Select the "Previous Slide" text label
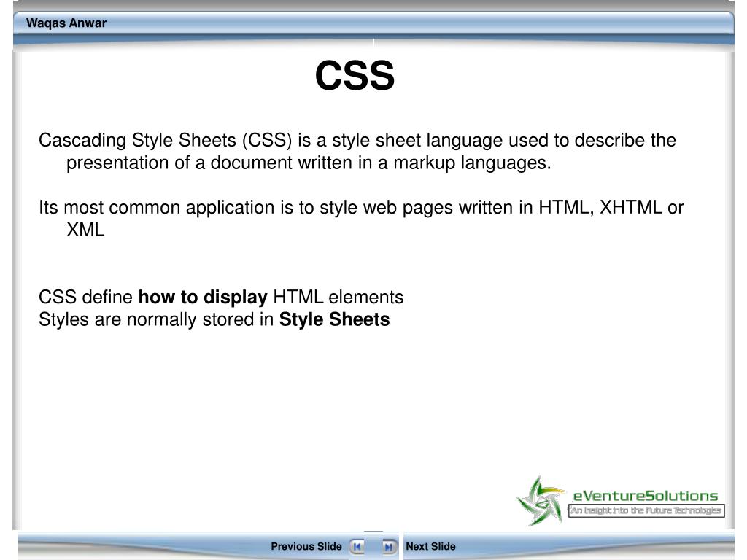Viewport: 747px width, 560px height. click(x=306, y=547)
